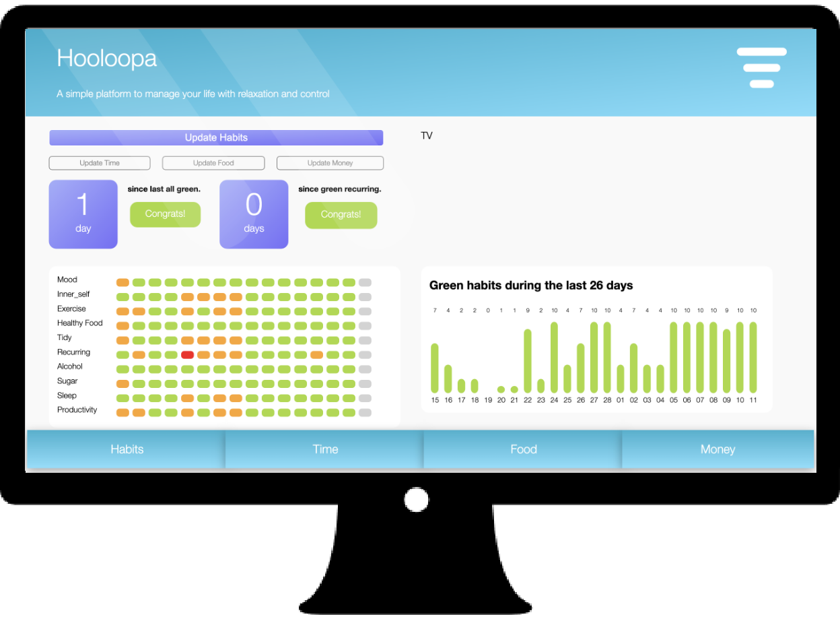Select the Sleep habit label
This screenshot has height=623, width=840.
coord(67,395)
